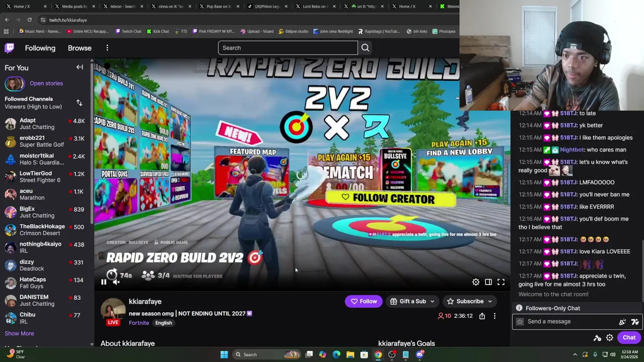Open the Subscribe dropdown
Screen dimensions: 644x362
(x=470, y=301)
